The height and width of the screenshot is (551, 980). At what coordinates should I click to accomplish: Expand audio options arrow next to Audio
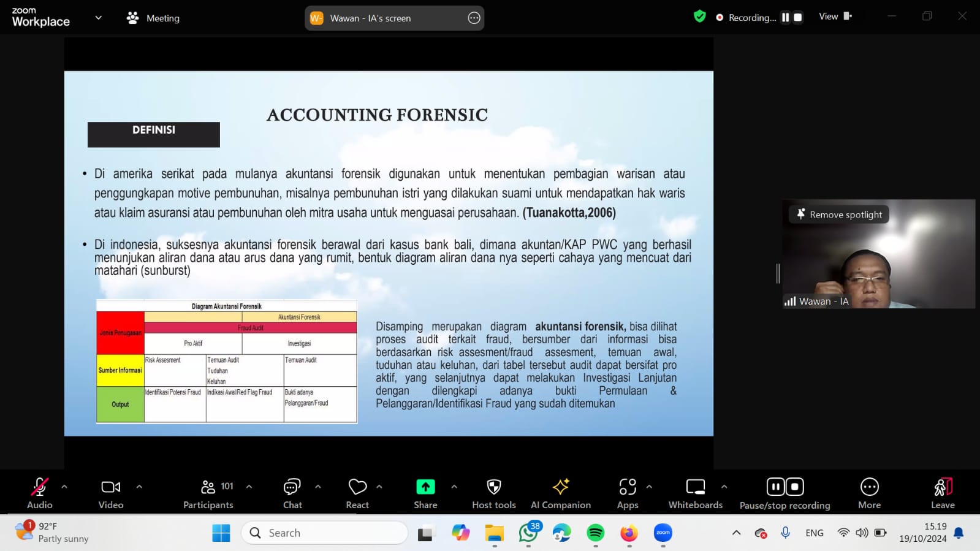point(64,487)
